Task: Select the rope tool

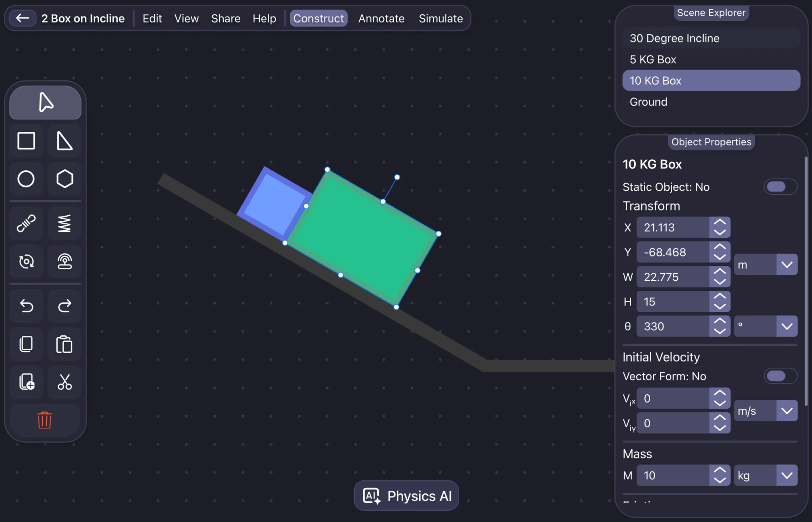Action: [x=26, y=223]
